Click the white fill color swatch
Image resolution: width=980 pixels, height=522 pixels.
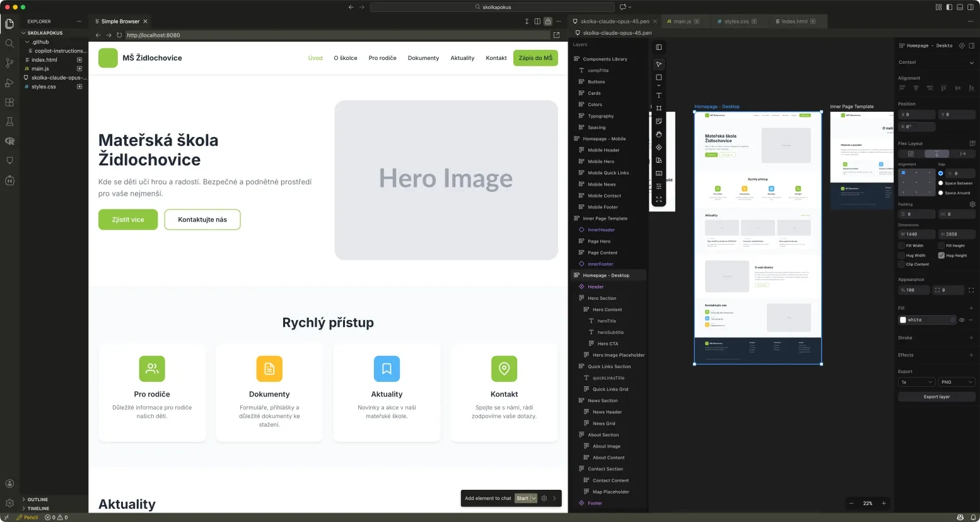tap(903, 320)
